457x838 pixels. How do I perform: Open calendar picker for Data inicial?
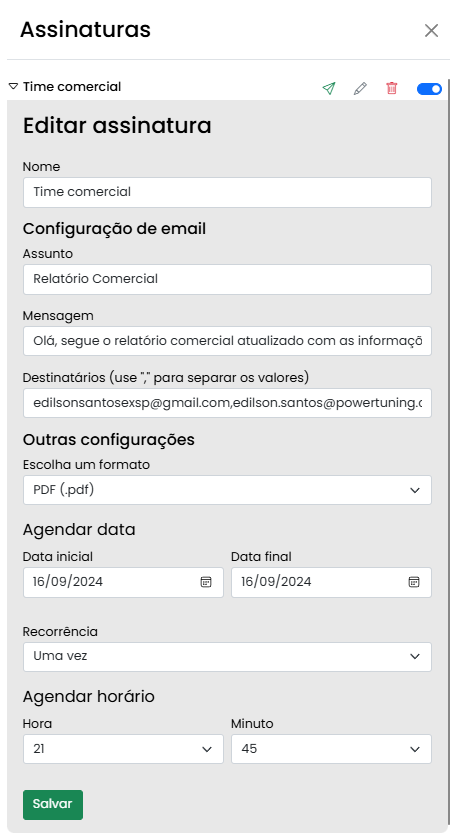pos(206,582)
